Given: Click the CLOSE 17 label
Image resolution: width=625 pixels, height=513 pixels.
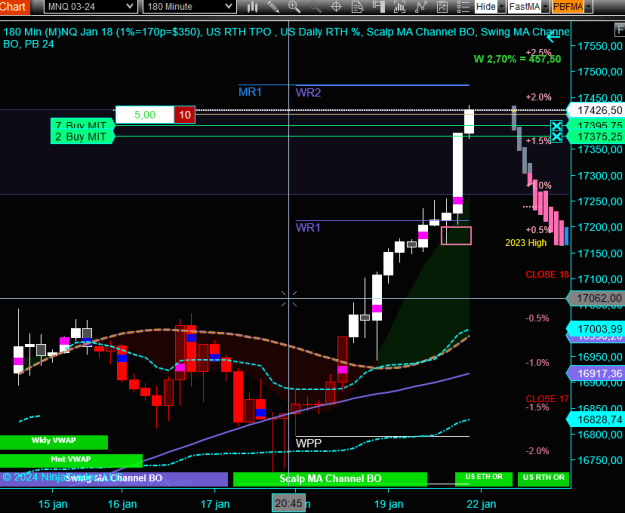Looking at the screenshot, I should [547, 399].
